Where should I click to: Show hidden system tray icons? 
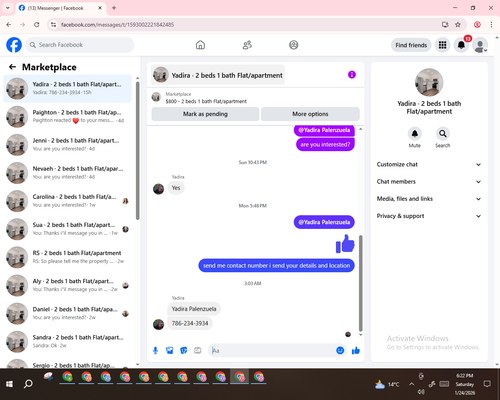pos(411,384)
